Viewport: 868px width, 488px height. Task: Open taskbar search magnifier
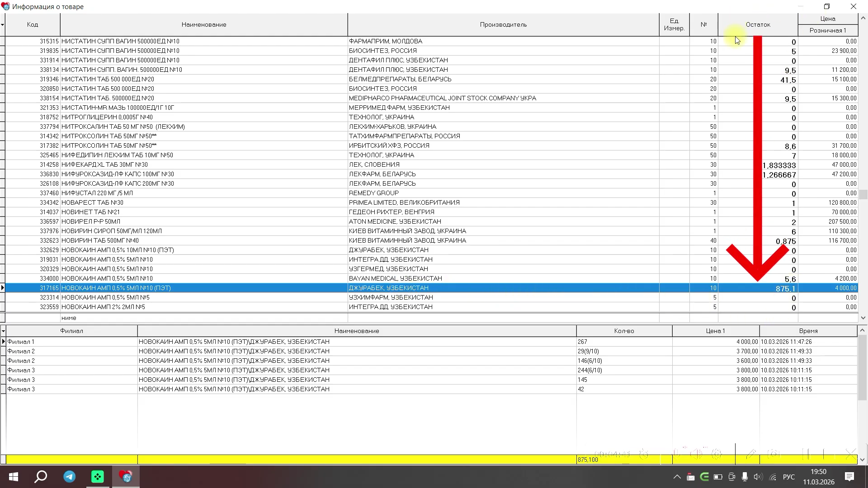(x=41, y=477)
